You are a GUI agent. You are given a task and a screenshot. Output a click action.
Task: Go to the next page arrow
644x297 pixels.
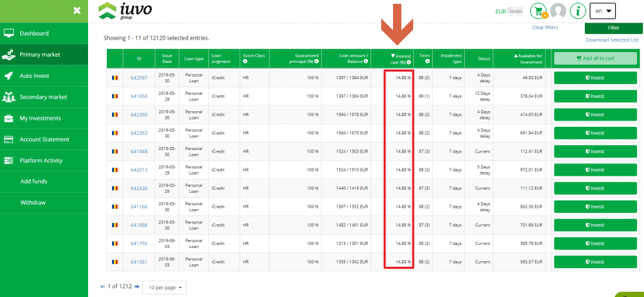(x=137, y=286)
